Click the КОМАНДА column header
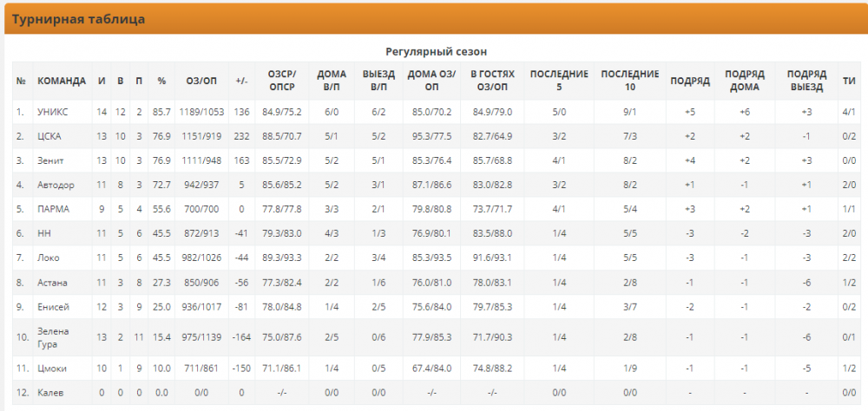Screen dimensions: 868x411 [x=61, y=81]
